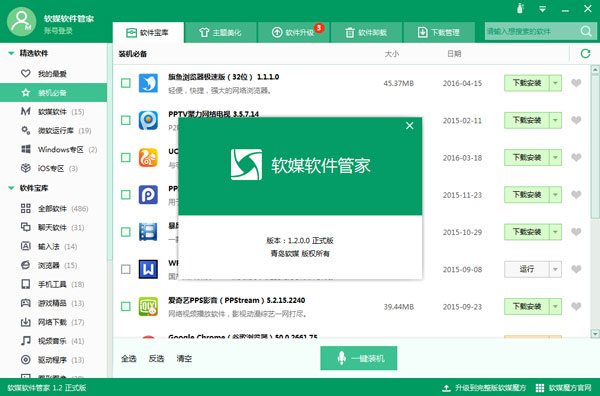Open 输入法 category
The height and width of the screenshot is (396, 600).
click(53, 246)
